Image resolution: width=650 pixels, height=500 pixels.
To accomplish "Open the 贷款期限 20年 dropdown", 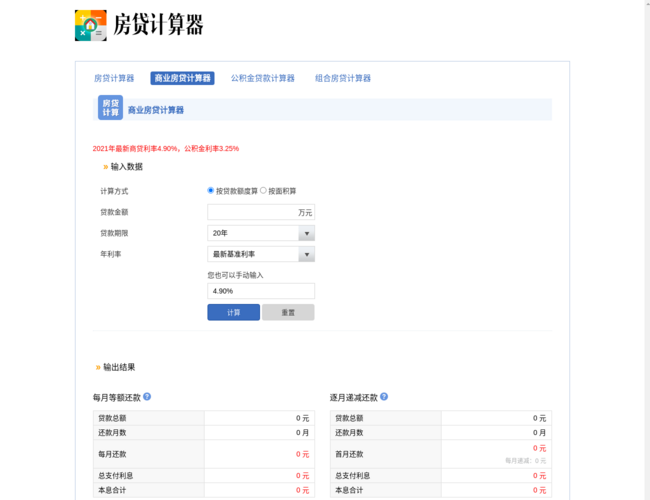I will [261, 233].
